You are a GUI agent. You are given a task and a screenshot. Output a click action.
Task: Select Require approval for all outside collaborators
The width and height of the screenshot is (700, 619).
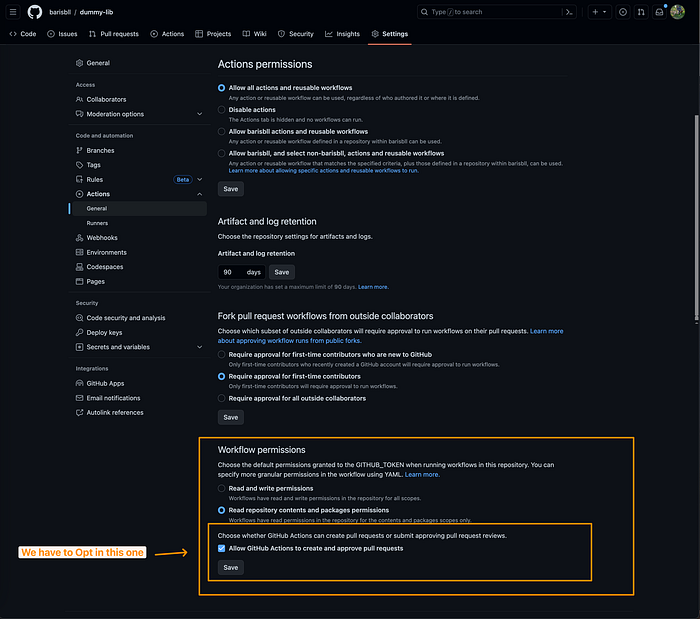(x=221, y=399)
